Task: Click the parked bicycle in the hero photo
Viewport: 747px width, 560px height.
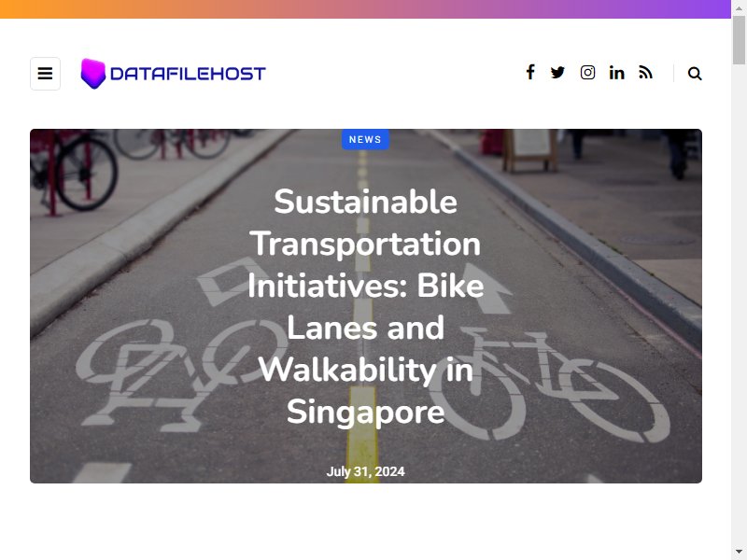Action: click(74, 169)
